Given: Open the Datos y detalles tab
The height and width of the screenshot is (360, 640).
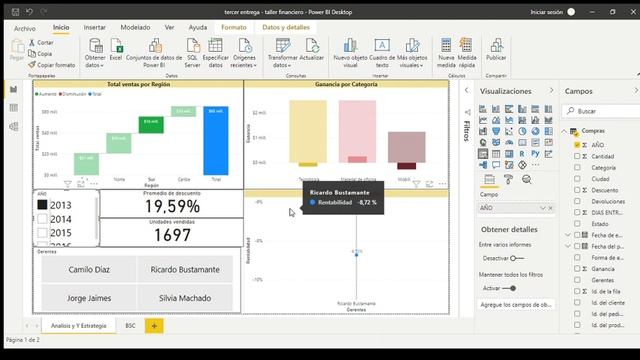Looking at the screenshot, I should coord(286,27).
